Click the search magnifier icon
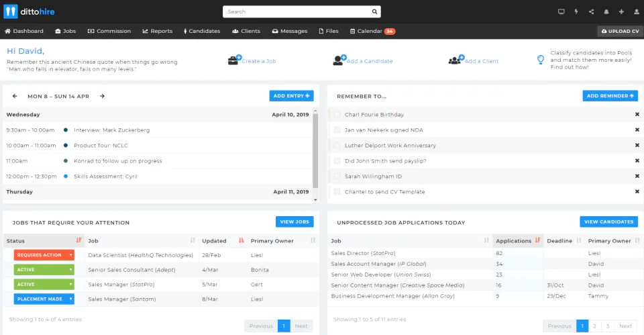 (x=374, y=11)
